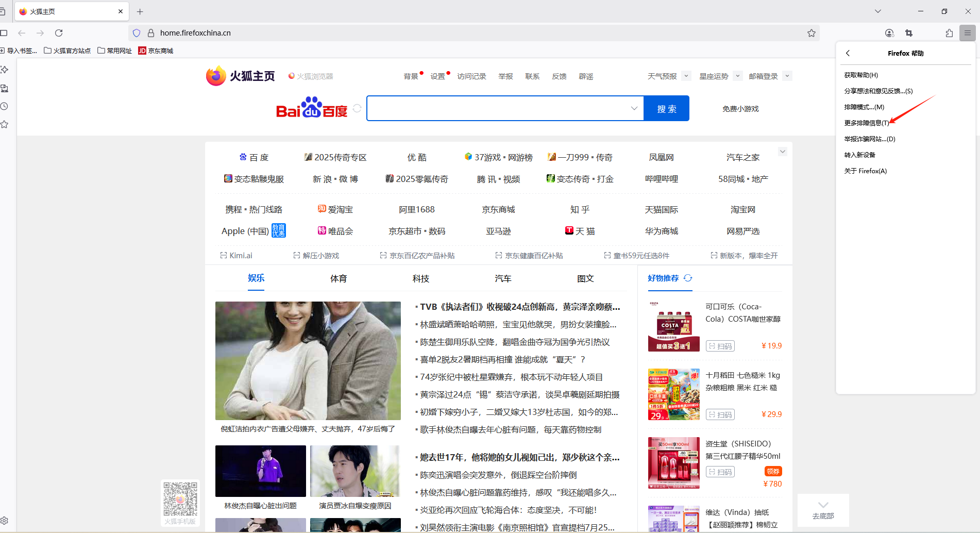Open the 设置 link in header
Screen dimensions: 980x533
pos(437,76)
